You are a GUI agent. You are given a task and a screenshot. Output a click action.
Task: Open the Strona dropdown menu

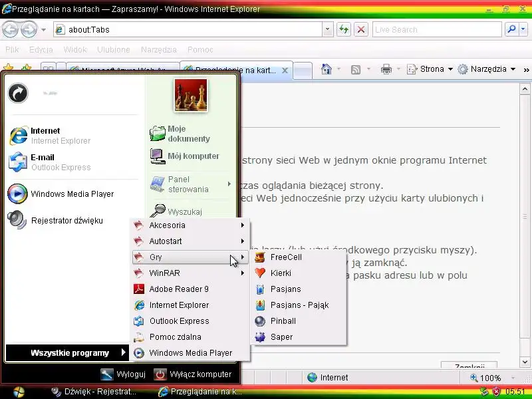pos(430,69)
